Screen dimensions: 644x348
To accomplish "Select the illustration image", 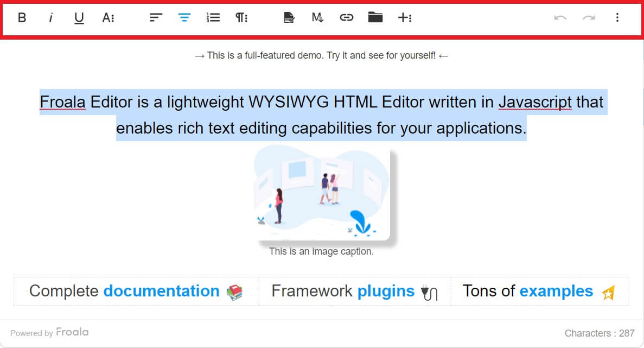I will point(322,193).
